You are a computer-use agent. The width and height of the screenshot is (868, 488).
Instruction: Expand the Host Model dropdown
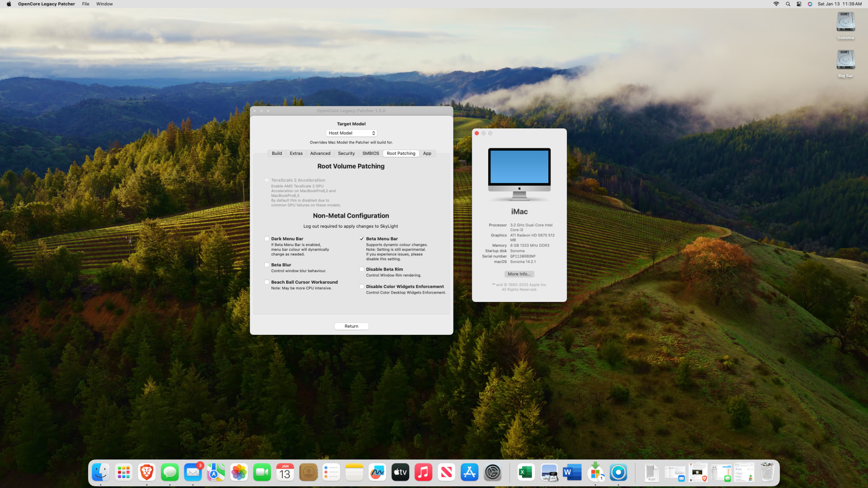point(352,133)
